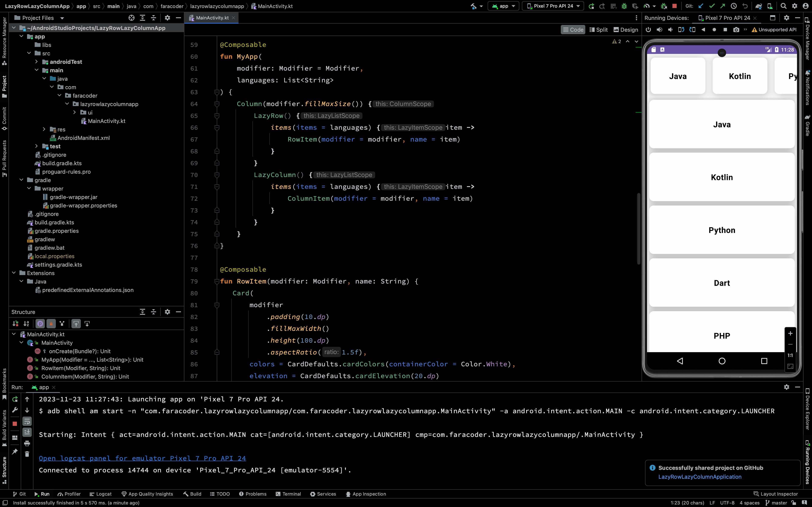The image size is (812, 507).
Task: Toggle soft-wrap in the Run console
Action: [27, 421]
